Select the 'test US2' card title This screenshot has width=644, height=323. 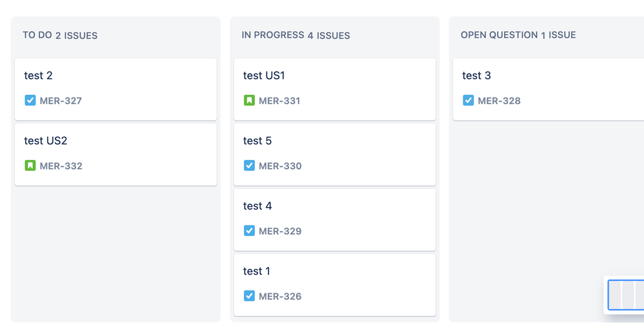click(46, 141)
